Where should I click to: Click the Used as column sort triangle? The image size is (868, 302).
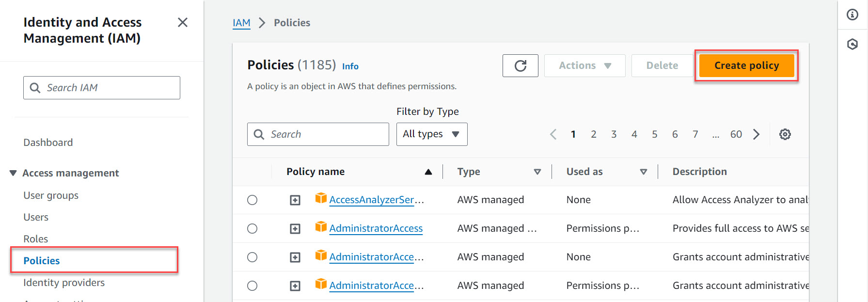pyautogui.click(x=643, y=172)
